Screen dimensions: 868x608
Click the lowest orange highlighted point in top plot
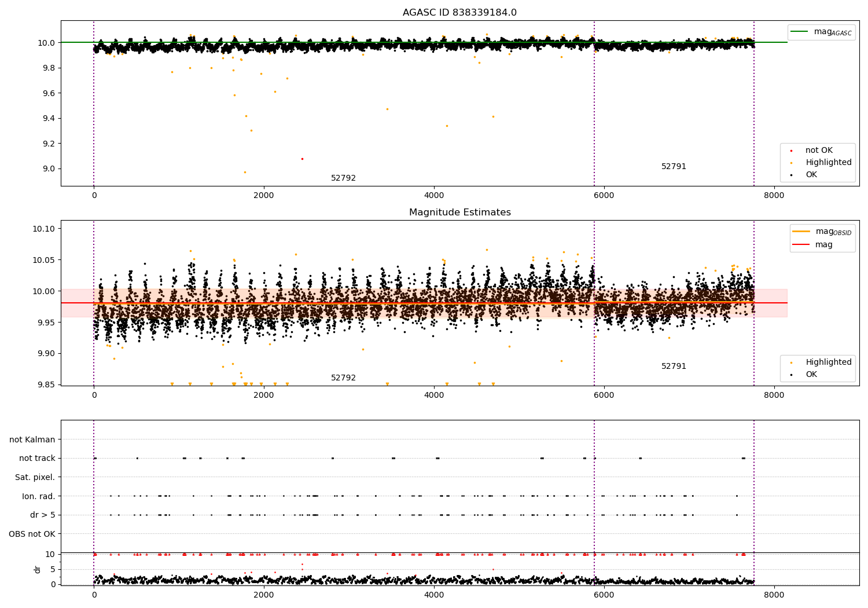click(x=245, y=172)
